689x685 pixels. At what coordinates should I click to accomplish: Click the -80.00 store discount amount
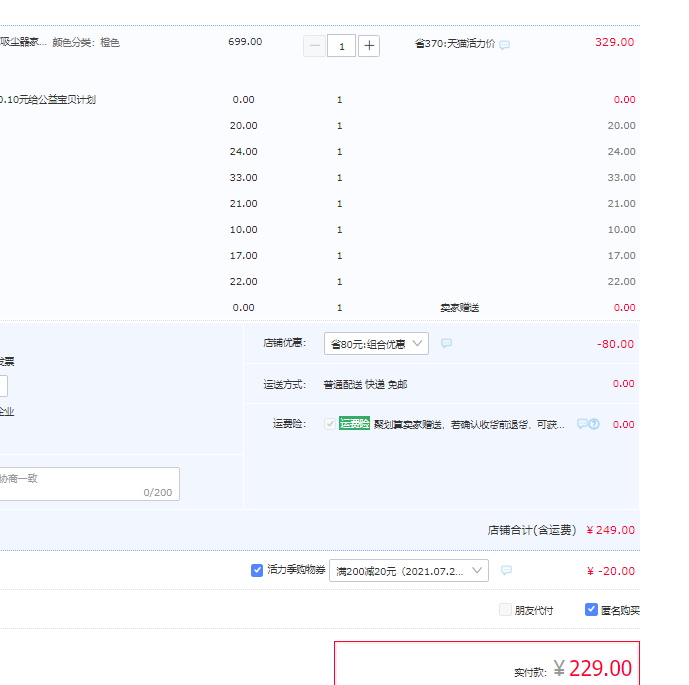click(x=615, y=344)
